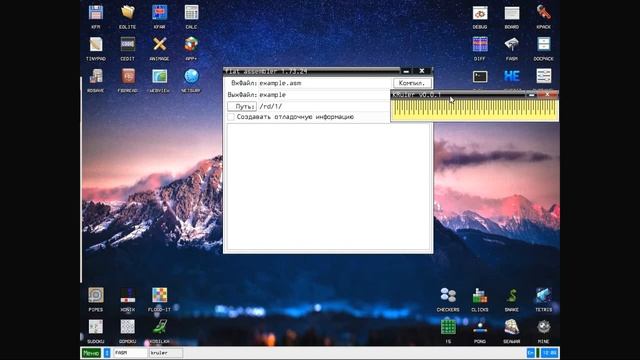640x360 pixels.
Task: Open the FB2READ book reader icon
Action: 127,76
